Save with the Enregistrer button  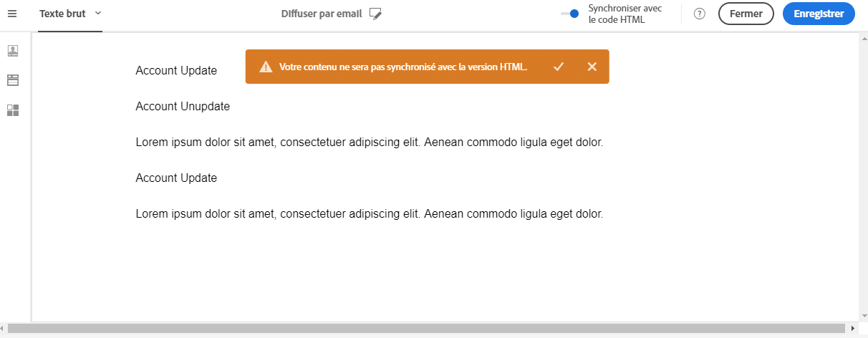pyautogui.click(x=819, y=14)
